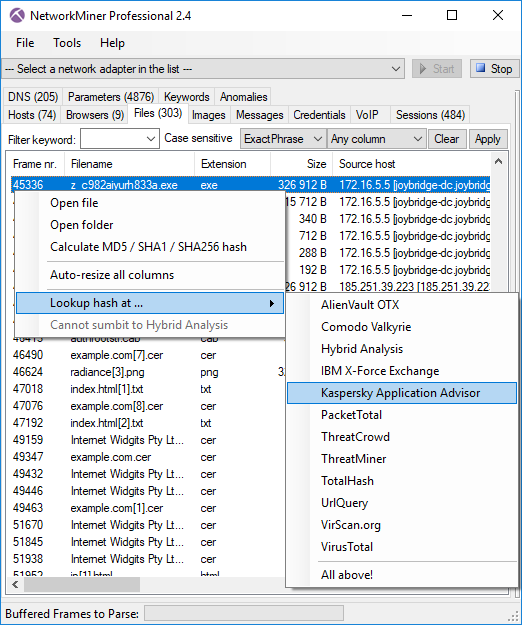Select Auto-resize all columns

tap(150, 275)
